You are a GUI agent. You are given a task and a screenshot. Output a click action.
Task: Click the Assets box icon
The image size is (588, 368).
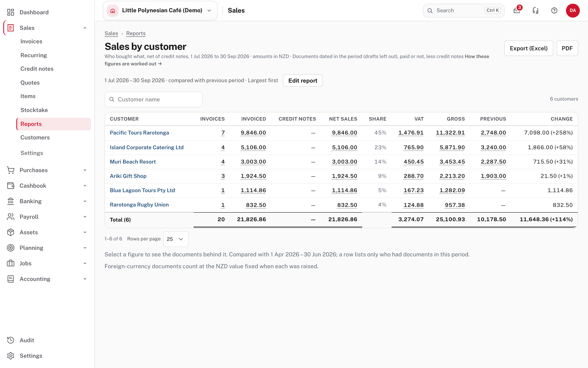(x=10, y=232)
